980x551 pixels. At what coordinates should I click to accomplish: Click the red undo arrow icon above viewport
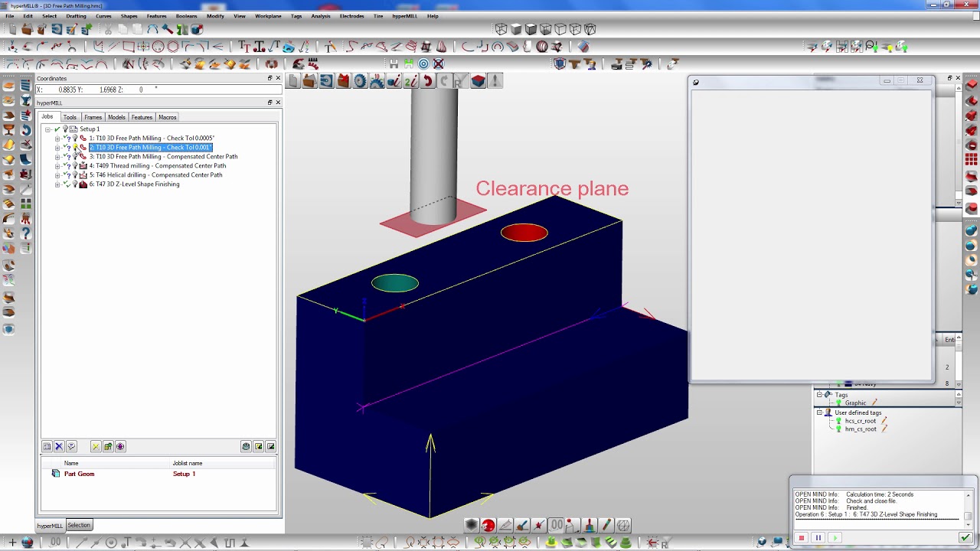(427, 80)
